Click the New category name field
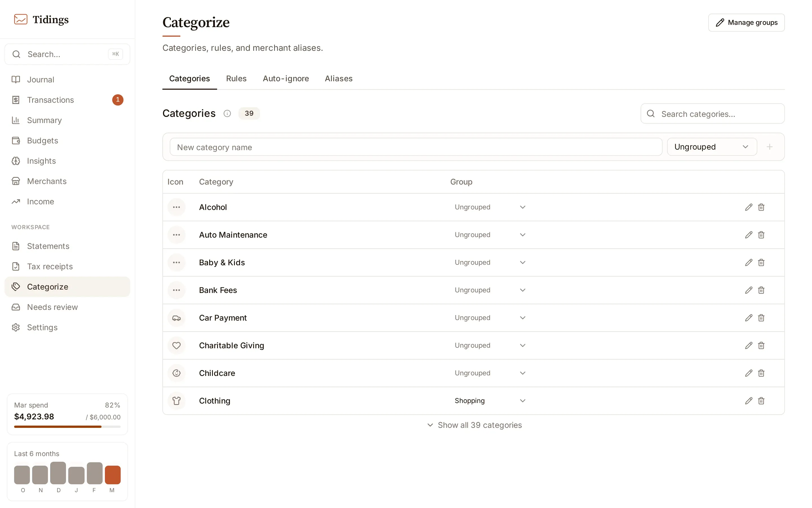The height and width of the screenshot is (508, 812). click(x=416, y=147)
